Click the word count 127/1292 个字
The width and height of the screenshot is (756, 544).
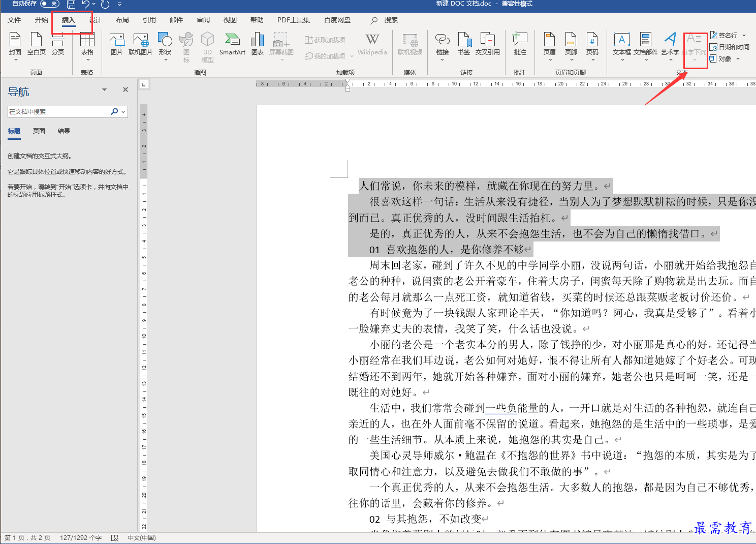[x=81, y=537]
